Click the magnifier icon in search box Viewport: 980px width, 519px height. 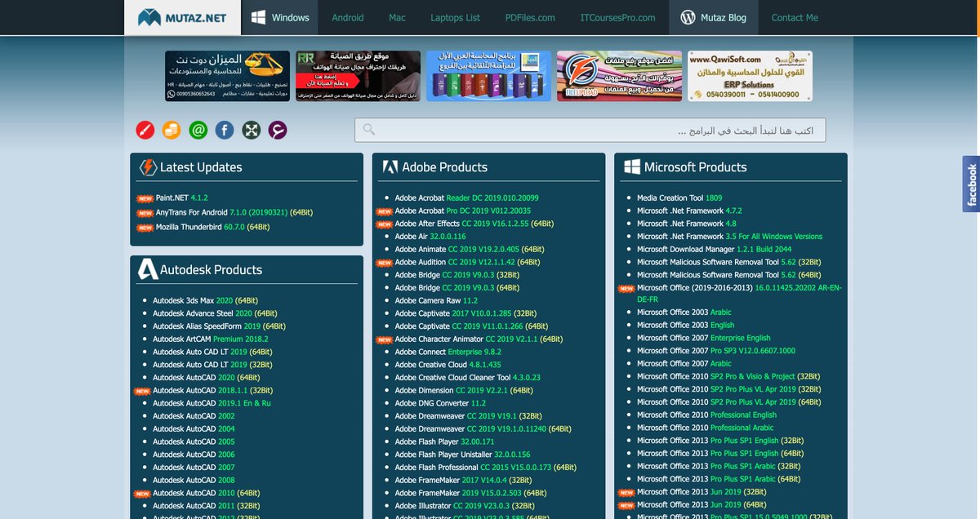[369, 130]
